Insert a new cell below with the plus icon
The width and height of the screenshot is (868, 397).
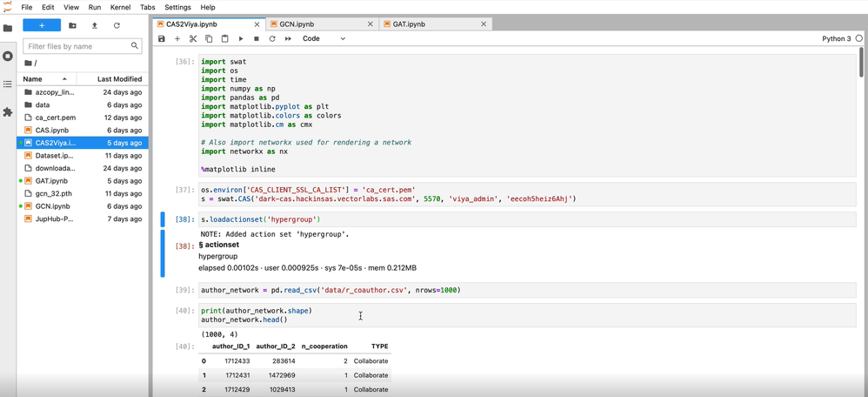click(x=177, y=39)
